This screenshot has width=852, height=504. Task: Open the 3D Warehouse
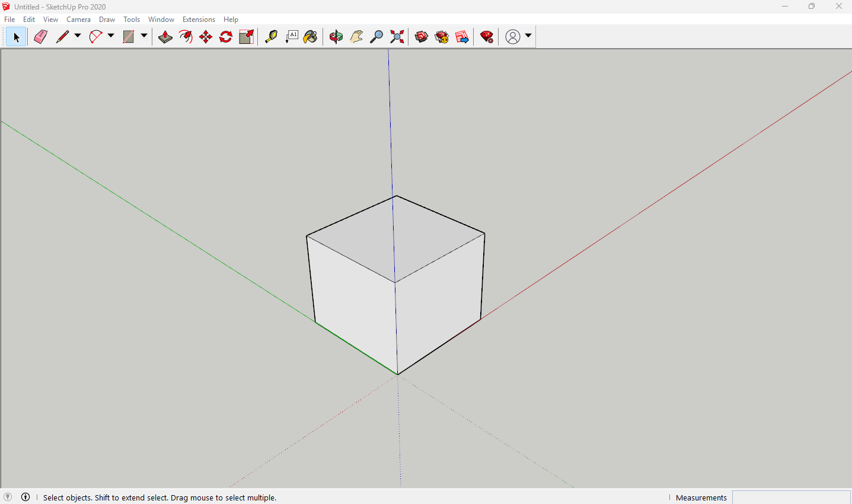coord(421,36)
